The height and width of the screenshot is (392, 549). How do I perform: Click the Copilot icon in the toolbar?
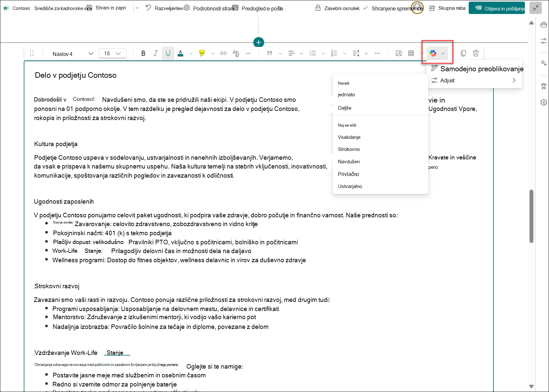[433, 53]
